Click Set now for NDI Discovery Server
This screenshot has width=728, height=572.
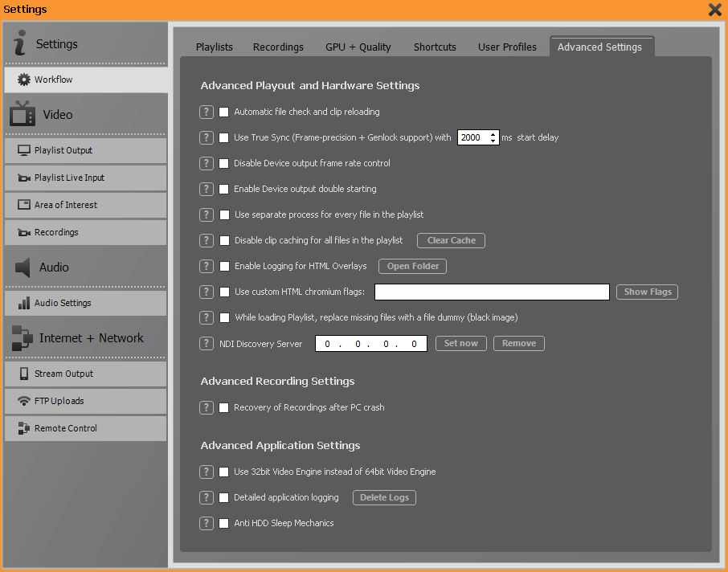point(461,343)
